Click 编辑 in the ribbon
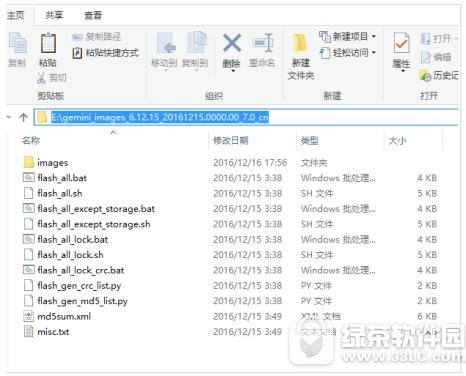Screen dimensions: 466x376 [436, 57]
